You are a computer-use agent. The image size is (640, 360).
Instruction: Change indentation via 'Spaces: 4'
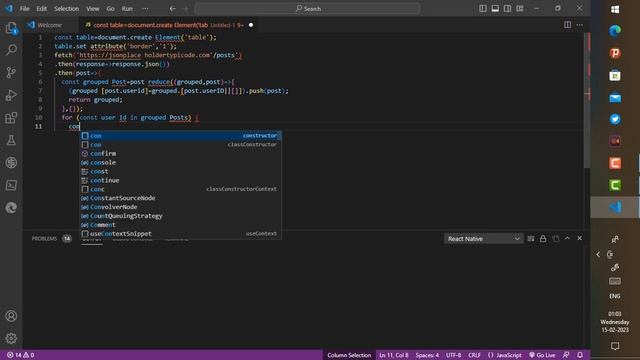point(427,355)
